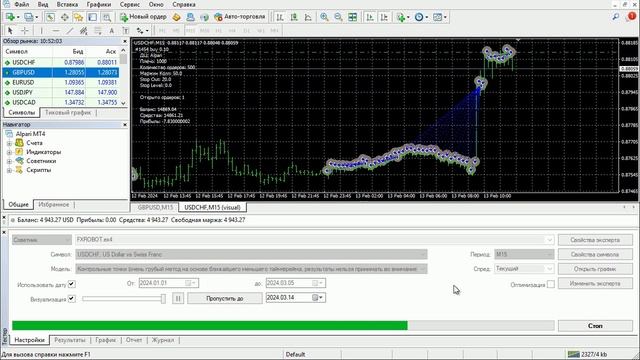Screen dimensions: 640x360
Task: Zoom out the chart
Action: point(338,17)
